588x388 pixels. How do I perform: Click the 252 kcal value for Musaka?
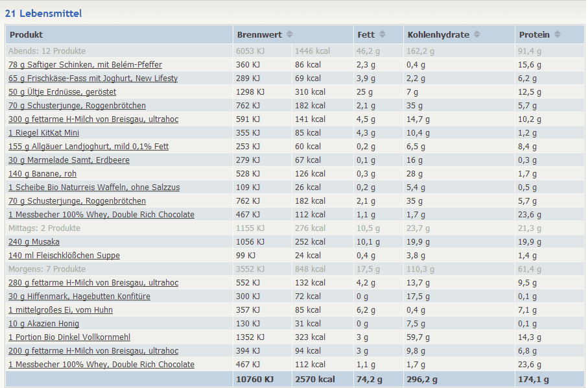click(x=310, y=241)
